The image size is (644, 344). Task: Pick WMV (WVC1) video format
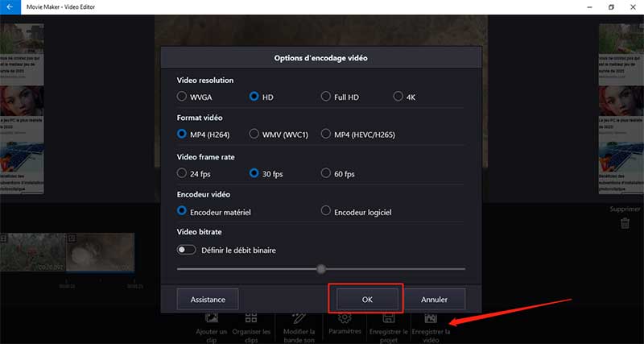pos(254,134)
